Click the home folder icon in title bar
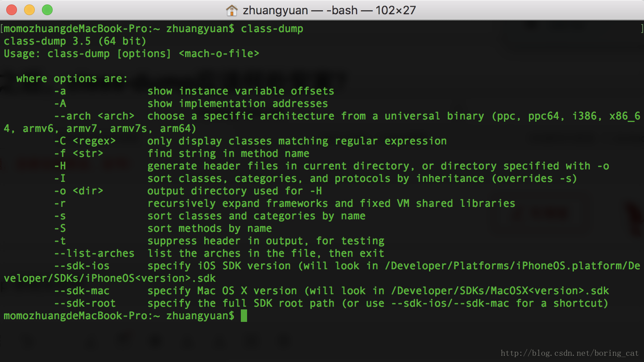The height and width of the screenshot is (362, 644). pos(232,10)
